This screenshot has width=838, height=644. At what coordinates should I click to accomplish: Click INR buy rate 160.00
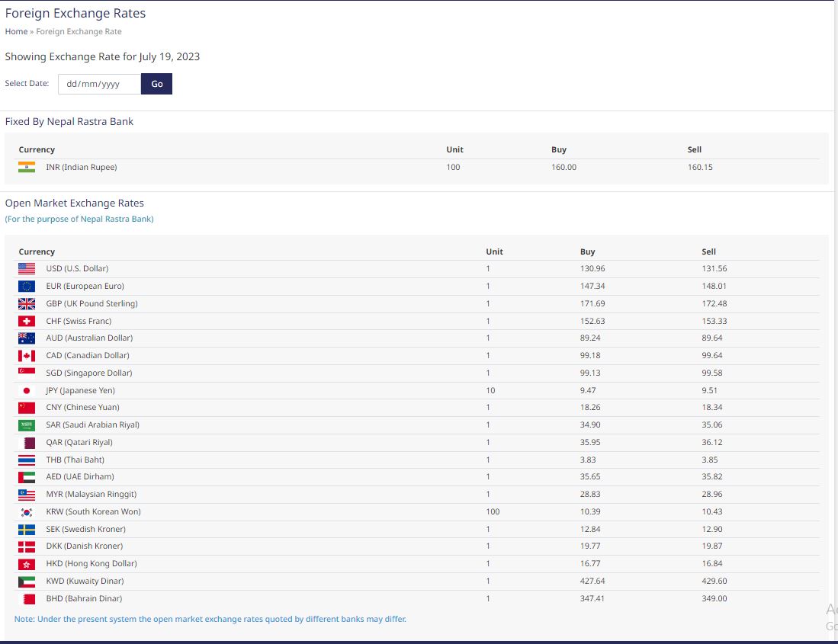pos(563,167)
